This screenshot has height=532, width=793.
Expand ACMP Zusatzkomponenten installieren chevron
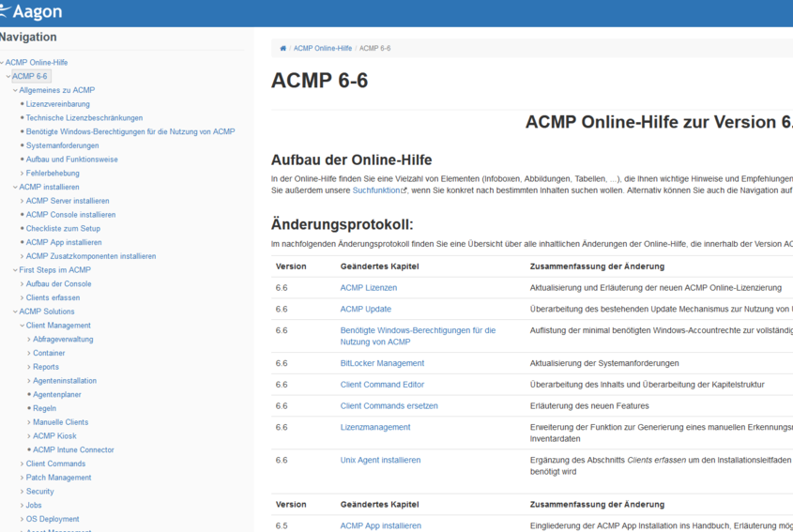click(22, 256)
